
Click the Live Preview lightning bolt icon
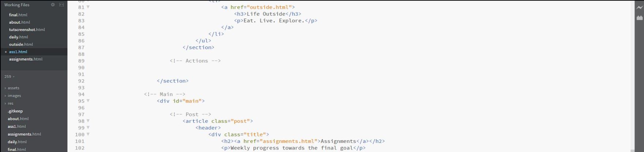639,8
